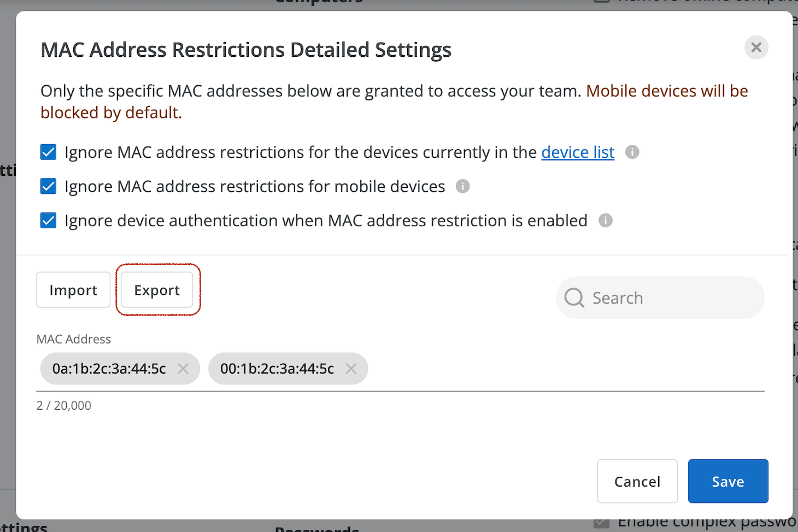Remove MAC address 0a:1b:2c:3a:44:5c
The width and height of the screenshot is (798, 532).
pos(183,369)
